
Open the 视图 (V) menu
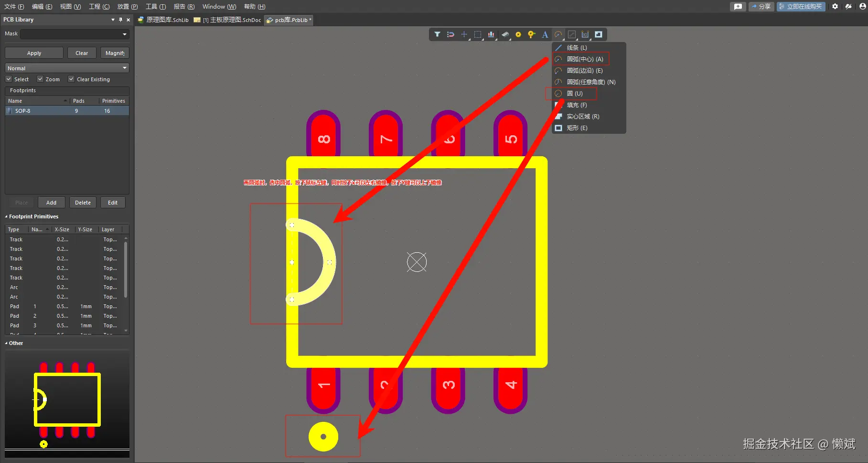coord(70,7)
